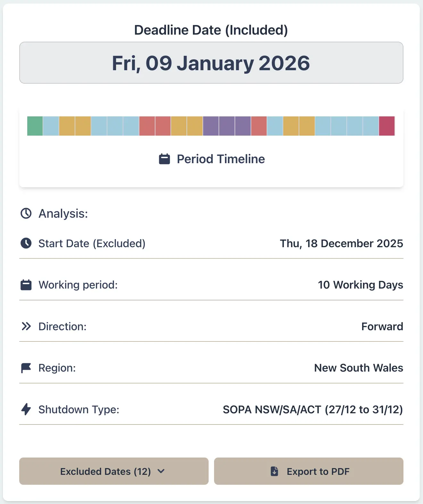
Task: Click the double-chevron icon beside Direction
Action: 26,326
